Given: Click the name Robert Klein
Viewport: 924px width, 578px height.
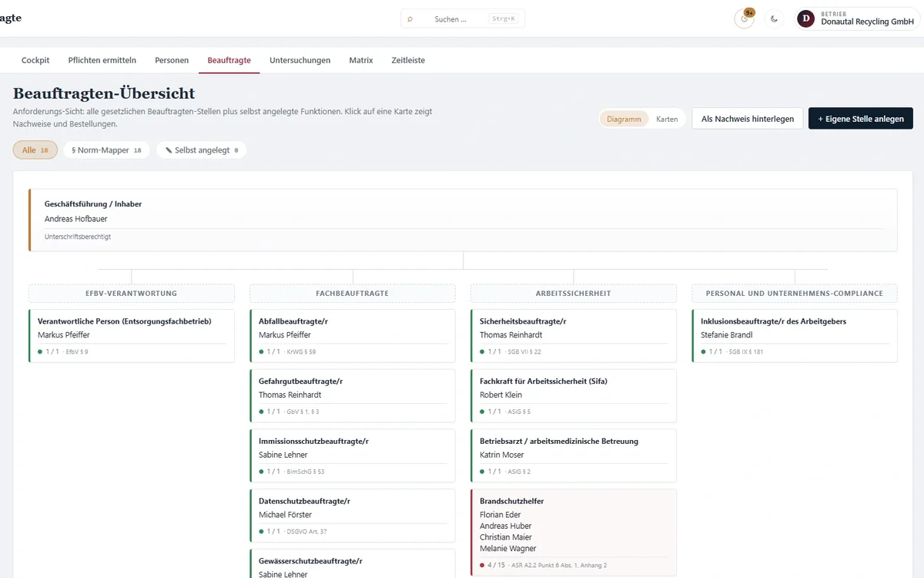Looking at the screenshot, I should click(500, 395).
